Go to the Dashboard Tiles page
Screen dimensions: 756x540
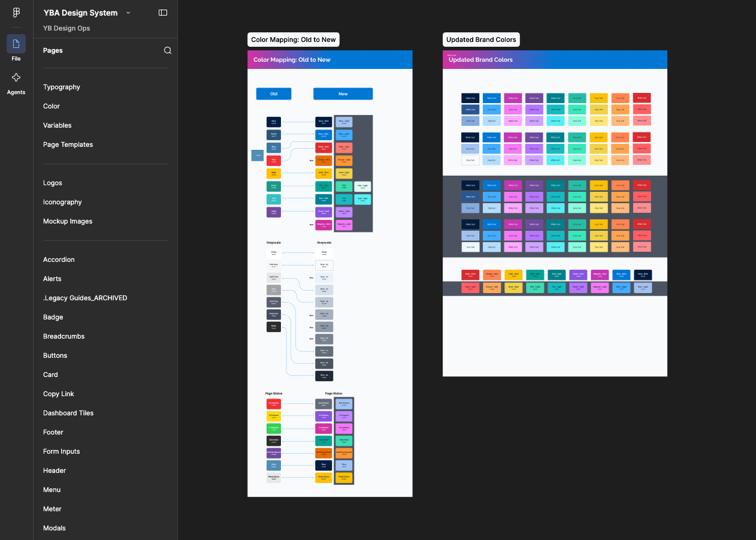[x=68, y=413]
